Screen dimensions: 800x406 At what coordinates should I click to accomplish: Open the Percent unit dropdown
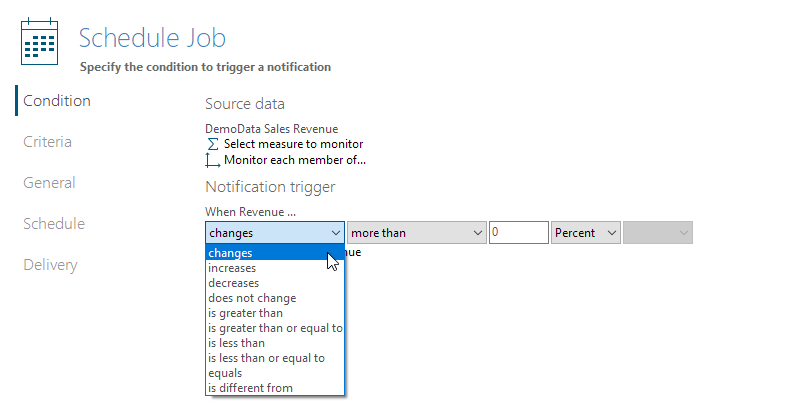pyautogui.click(x=586, y=233)
